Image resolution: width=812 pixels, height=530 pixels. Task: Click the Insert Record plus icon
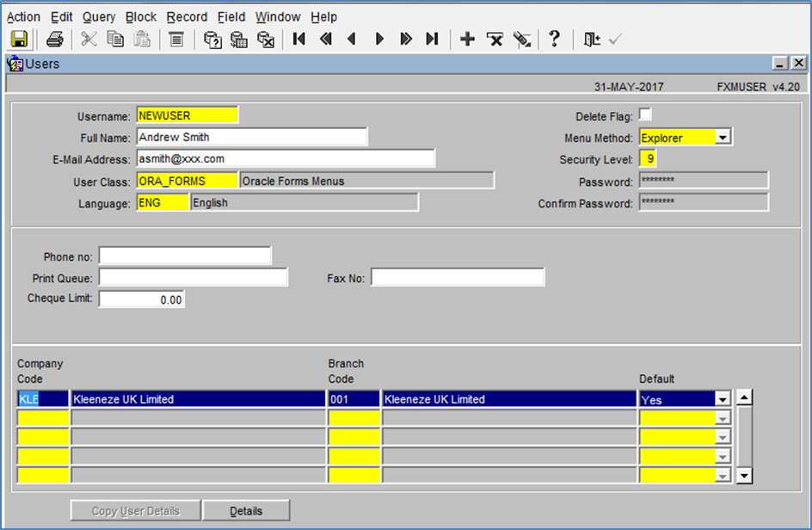point(467,39)
